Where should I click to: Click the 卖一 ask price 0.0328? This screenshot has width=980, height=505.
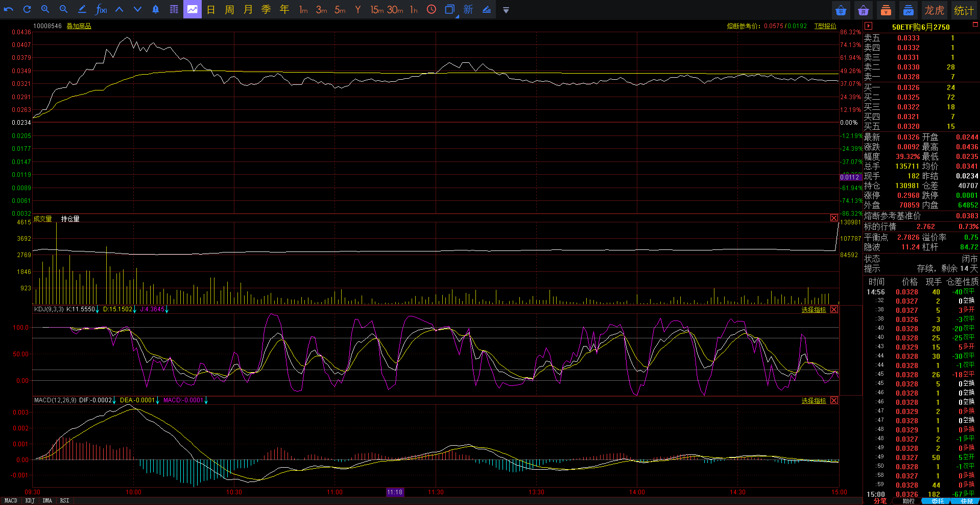coord(909,77)
